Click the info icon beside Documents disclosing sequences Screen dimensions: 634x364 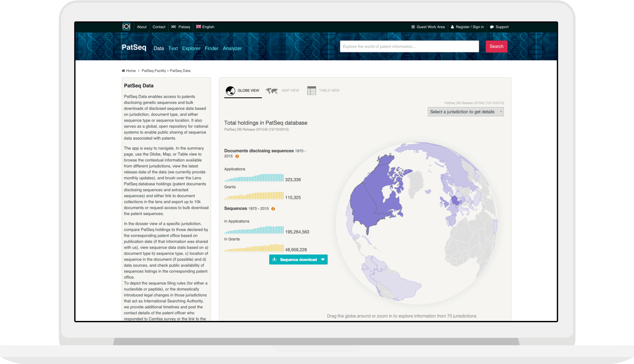[237, 156]
